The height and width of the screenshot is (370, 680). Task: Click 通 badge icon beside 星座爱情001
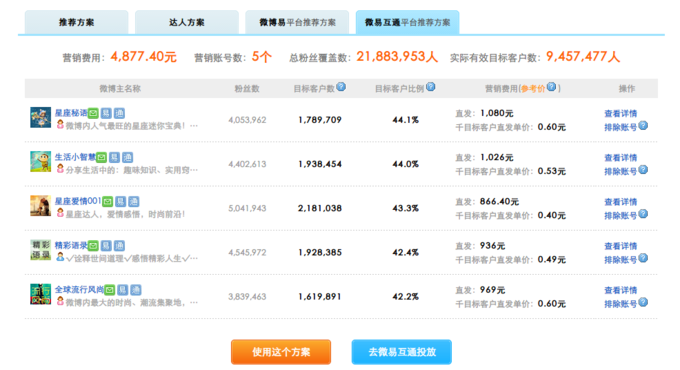click(134, 202)
